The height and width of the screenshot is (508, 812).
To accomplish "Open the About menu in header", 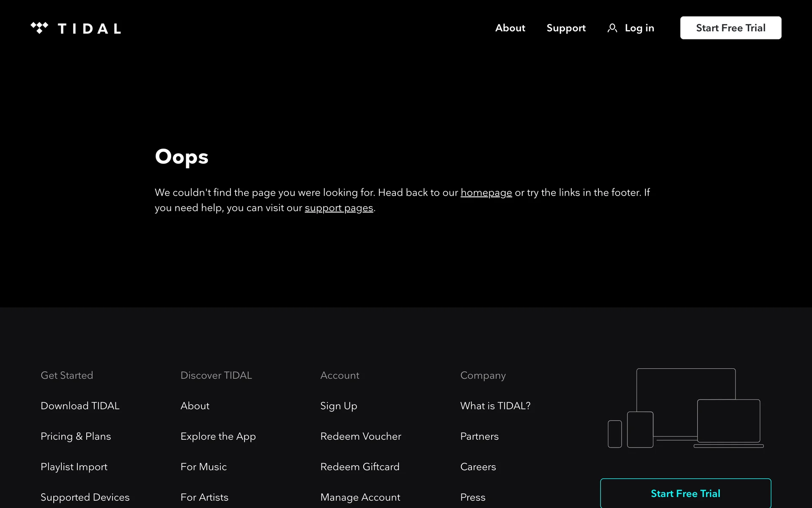I will (510, 28).
